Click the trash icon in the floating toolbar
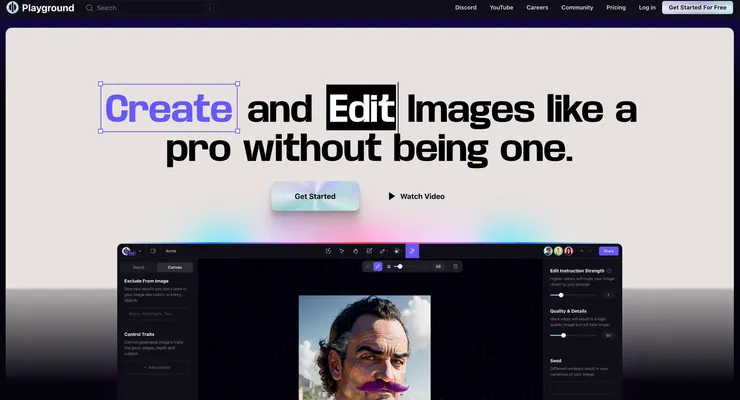 (x=455, y=267)
